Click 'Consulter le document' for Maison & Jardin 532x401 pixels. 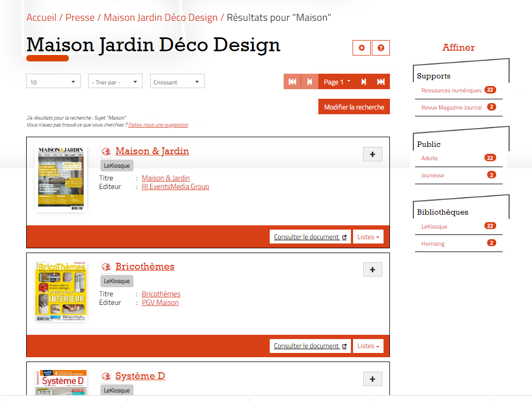[310, 237]
